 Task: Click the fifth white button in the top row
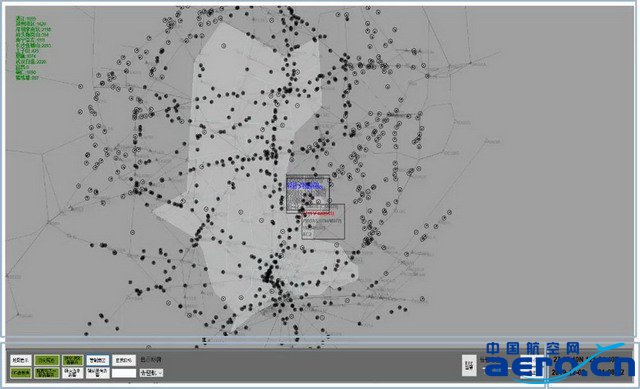pos(124,360)
